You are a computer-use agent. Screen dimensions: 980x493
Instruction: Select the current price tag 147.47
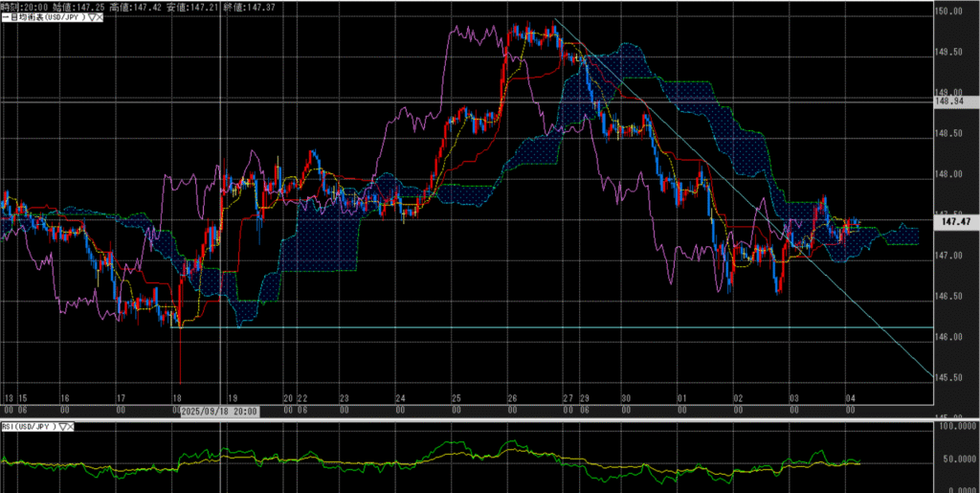coord(951,221)
